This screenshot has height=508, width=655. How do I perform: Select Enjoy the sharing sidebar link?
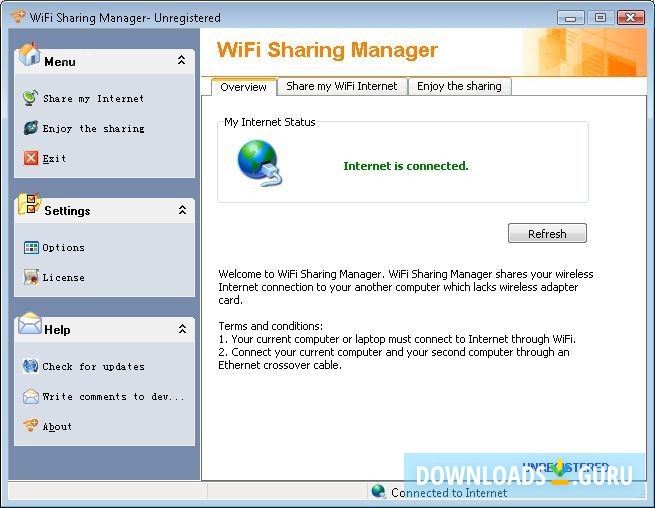[x=94, y=128]
